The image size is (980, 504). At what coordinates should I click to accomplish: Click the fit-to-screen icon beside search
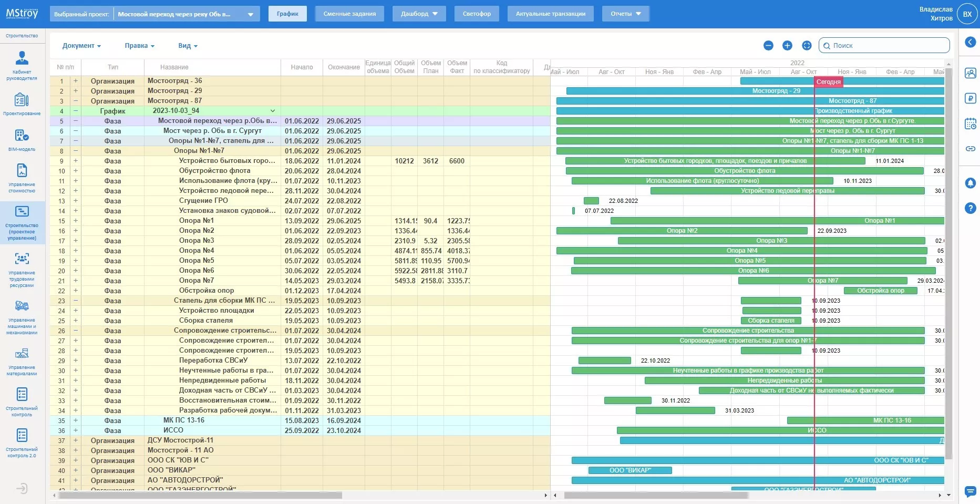click(807, 46)
